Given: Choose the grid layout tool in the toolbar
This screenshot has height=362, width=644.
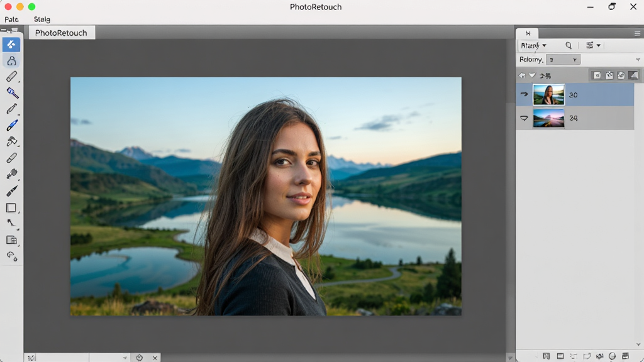Looking at the screenshot, I should 11,240.
